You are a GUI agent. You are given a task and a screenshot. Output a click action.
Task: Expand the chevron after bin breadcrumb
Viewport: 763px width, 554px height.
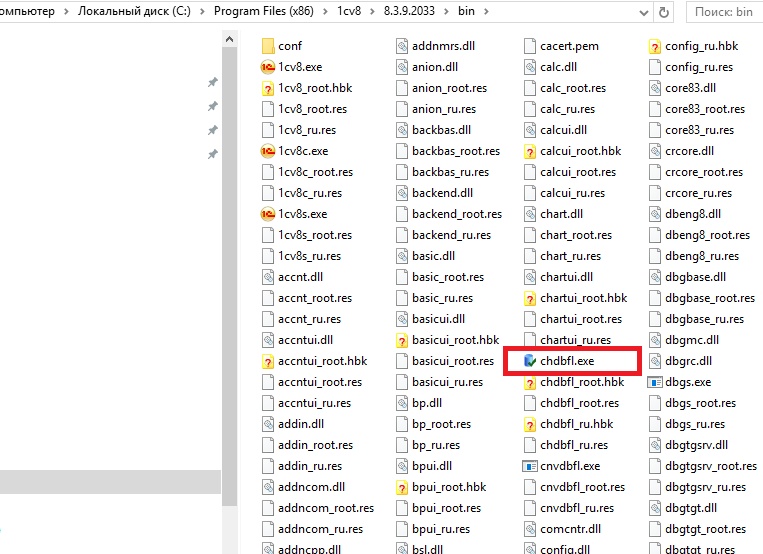[x=486, y=11]
